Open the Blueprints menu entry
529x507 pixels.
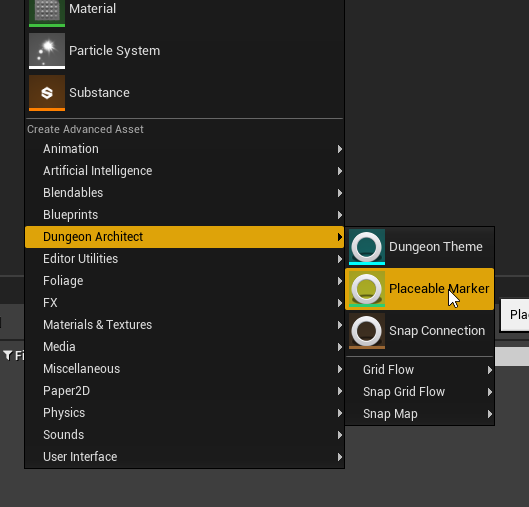point(185,215)
